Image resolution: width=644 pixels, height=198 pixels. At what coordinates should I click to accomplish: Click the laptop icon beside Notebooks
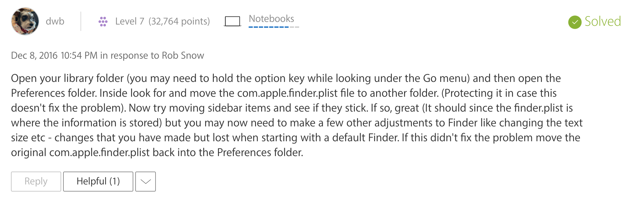232,22
